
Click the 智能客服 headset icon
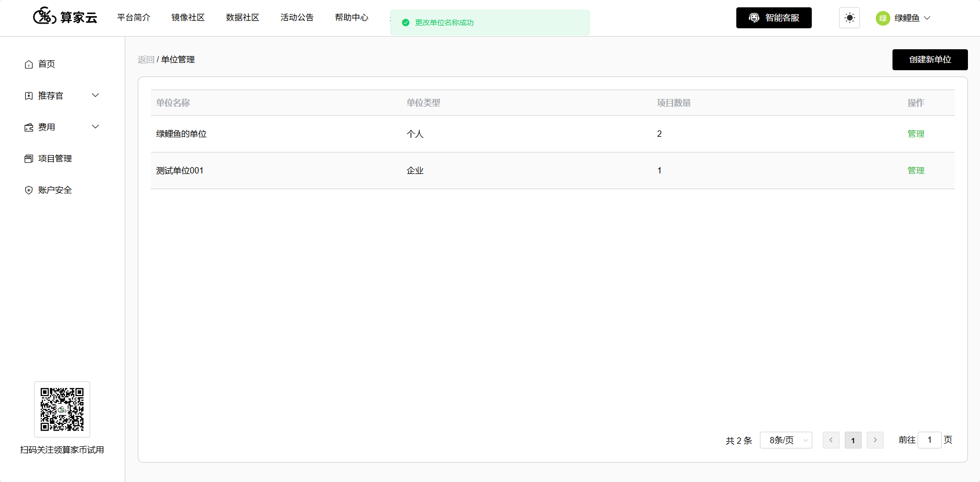(754, 18)
